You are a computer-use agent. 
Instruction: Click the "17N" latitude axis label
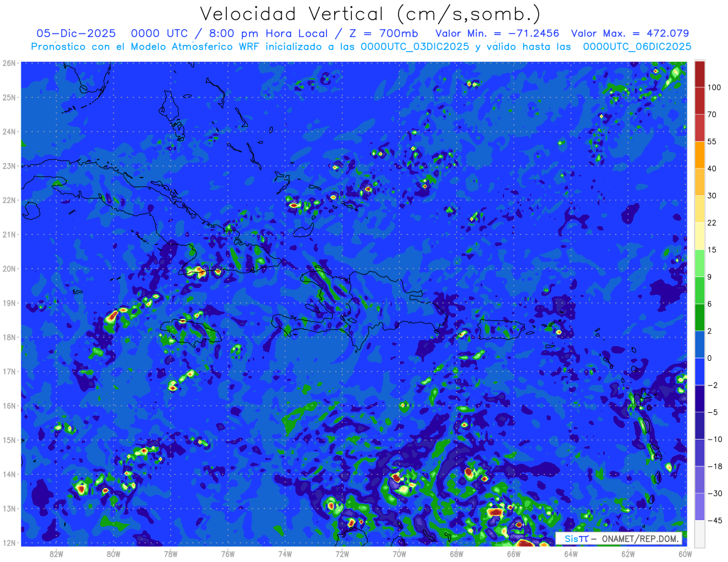pos(9,371)
